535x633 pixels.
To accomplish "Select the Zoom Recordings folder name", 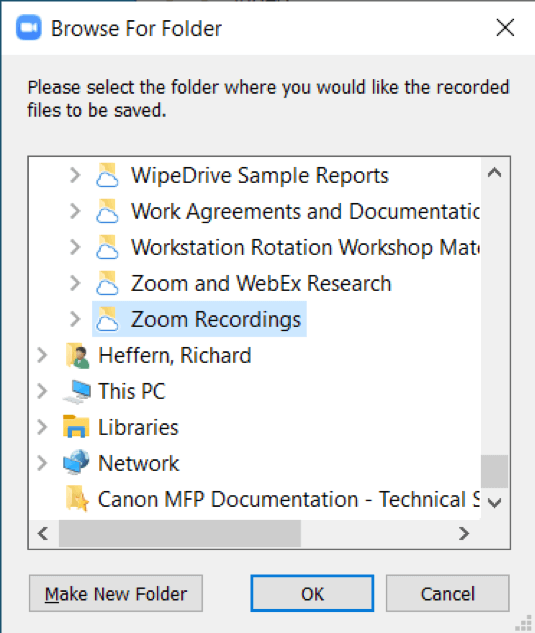I will (216, 319).
